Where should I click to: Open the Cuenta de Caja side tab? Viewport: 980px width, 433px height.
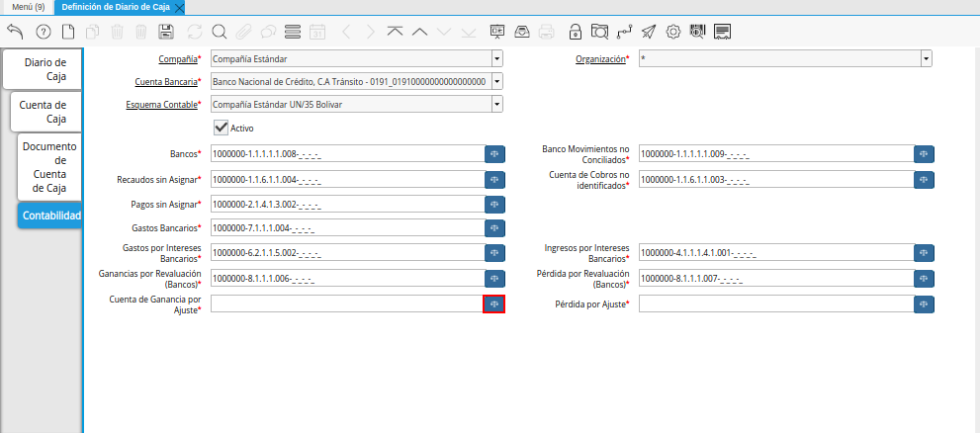(x=45, y=112)
